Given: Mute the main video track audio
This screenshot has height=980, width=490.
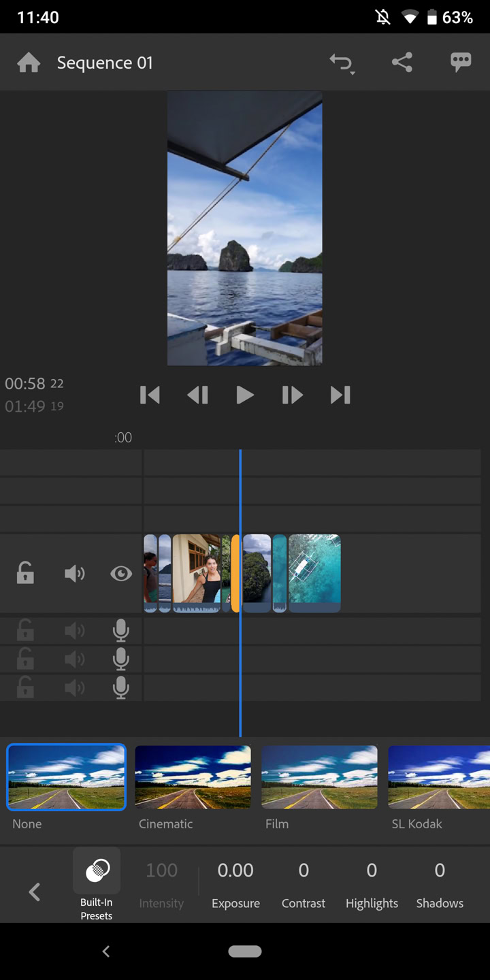Looking at the screenshot, I should click(x=74, y=574).
